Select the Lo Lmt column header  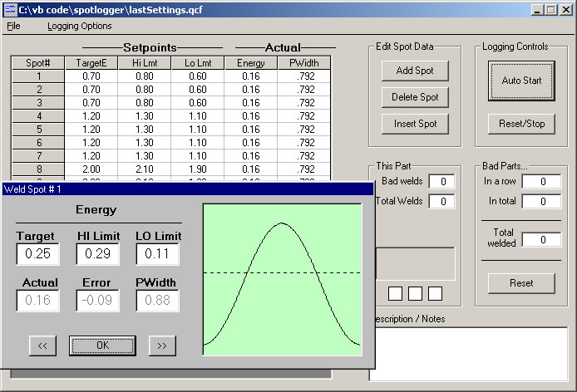pos(198,63)
